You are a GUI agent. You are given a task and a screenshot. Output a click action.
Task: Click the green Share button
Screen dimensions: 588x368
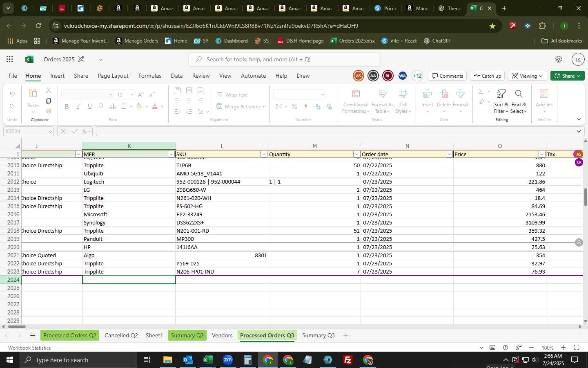tap(568, 76)
